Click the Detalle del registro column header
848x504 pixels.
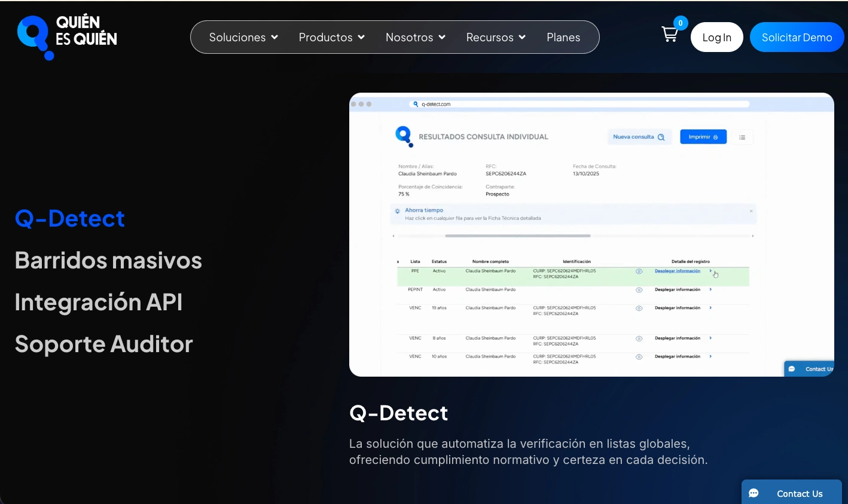pos(691,261)
